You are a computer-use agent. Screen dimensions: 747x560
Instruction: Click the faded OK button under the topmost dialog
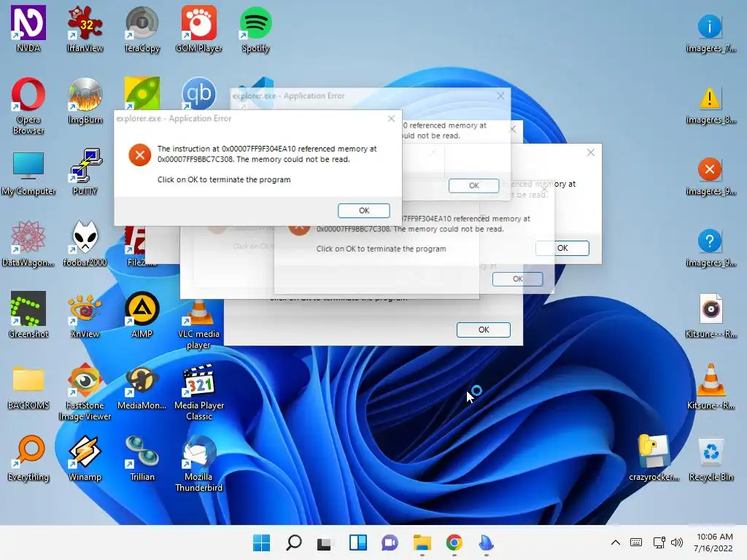(473, 185)
